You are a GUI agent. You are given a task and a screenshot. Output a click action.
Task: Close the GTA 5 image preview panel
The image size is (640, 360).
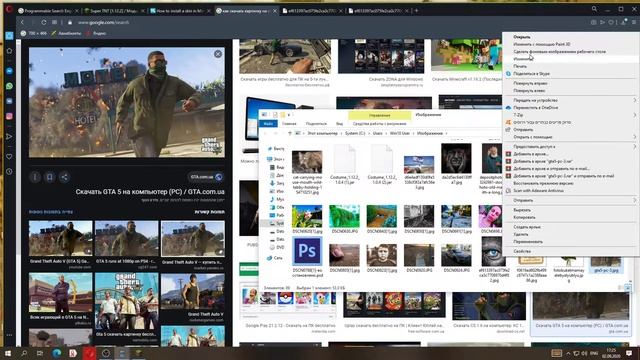[x=218, y=54]
